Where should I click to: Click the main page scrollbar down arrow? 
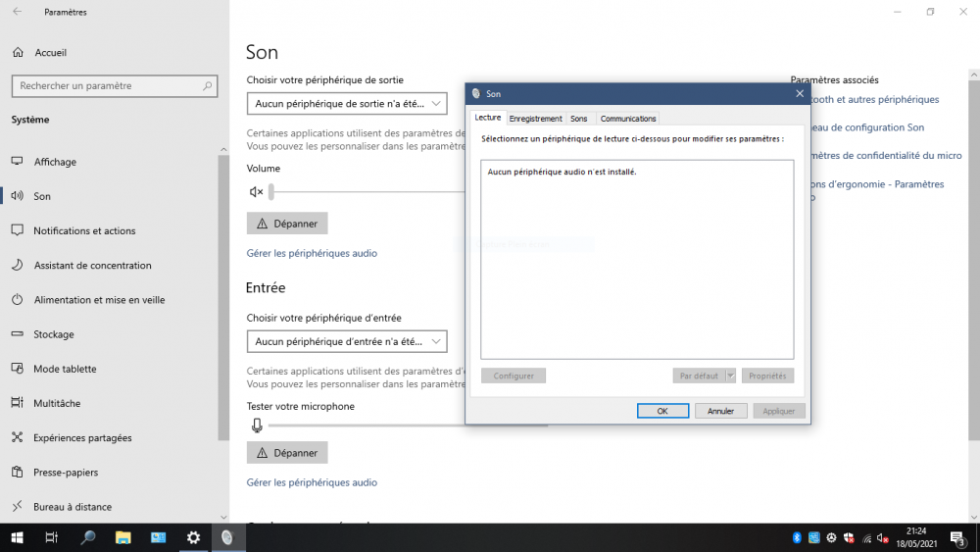click(974, 517)
